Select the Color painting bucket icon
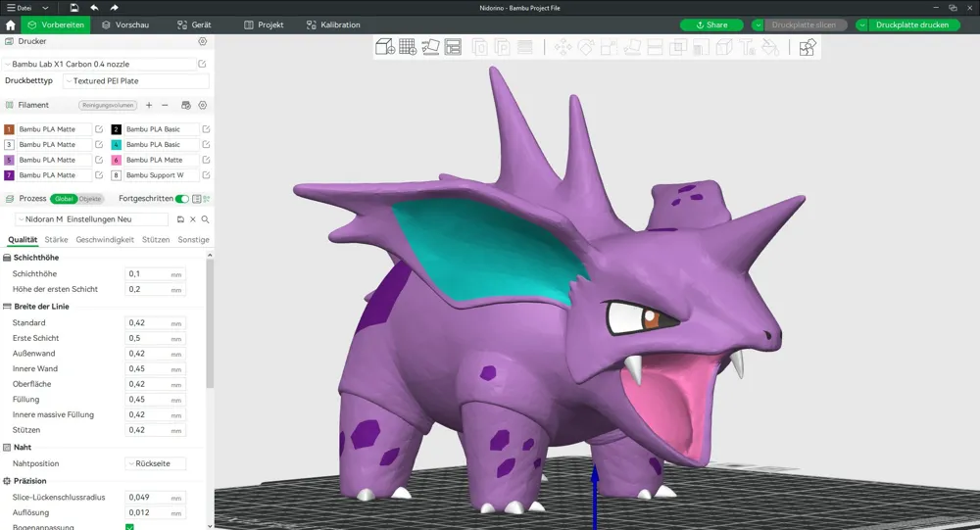980x530 pixels. pos(770,47)
